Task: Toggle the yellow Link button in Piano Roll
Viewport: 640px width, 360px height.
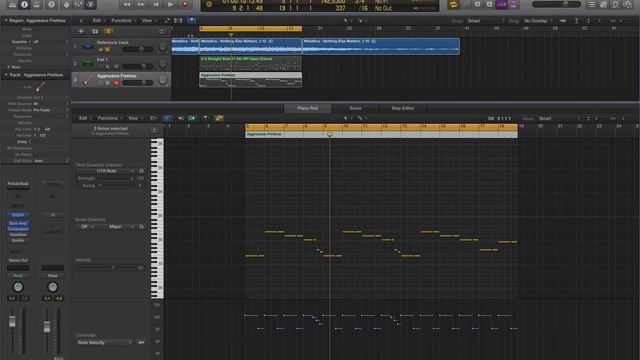Action: (219, 118)
